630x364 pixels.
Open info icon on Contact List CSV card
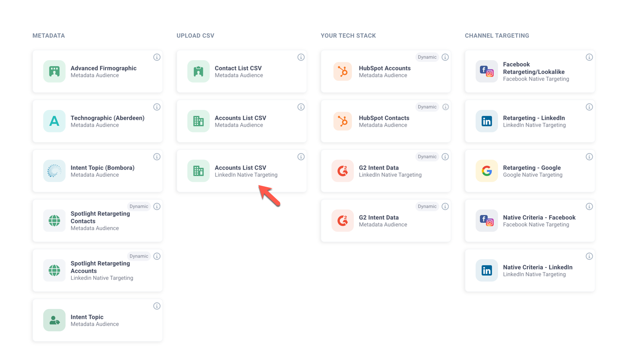click(x=301, y=57)
